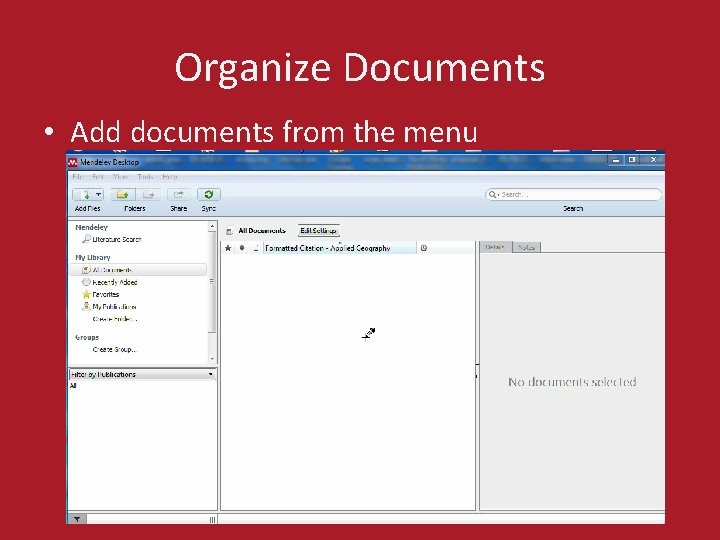Click the Mendeley logo in title bar
The image size is (720, 540).
(x=73, y=162)
